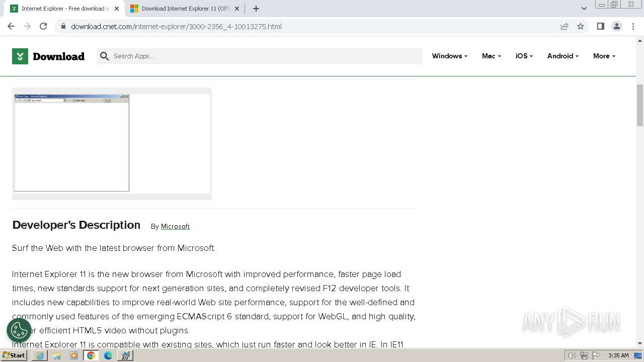Viewport: 644px width, 362px height.
Task: Click the network tray icon
Action: click(584, 355)
